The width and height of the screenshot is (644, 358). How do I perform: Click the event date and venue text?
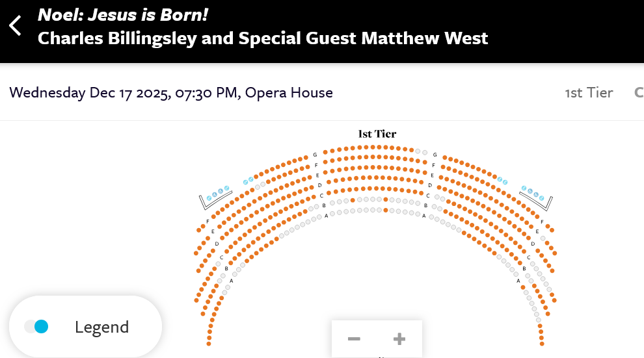click(x=171, y=92)
